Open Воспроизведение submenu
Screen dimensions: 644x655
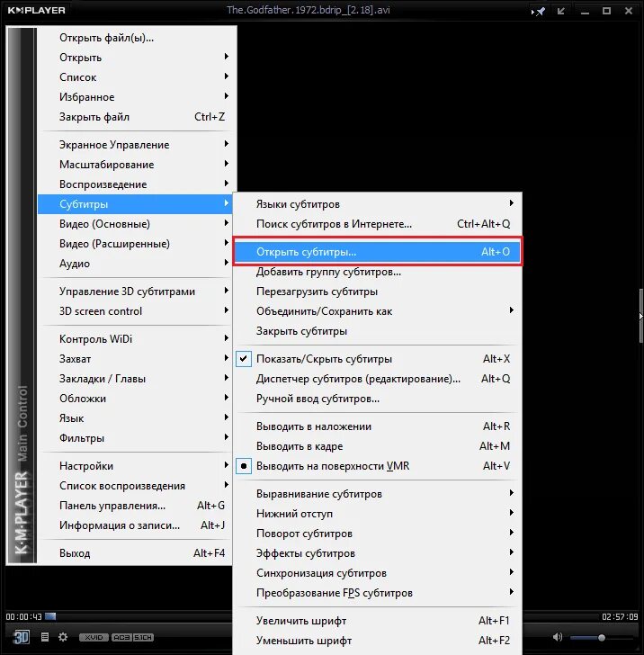[135, 184]
